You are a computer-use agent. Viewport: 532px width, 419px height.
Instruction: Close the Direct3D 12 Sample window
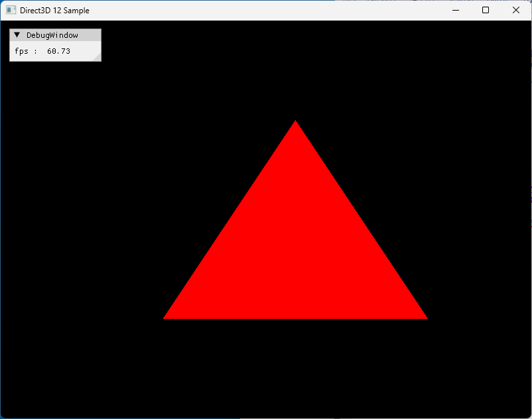point(516,10)
